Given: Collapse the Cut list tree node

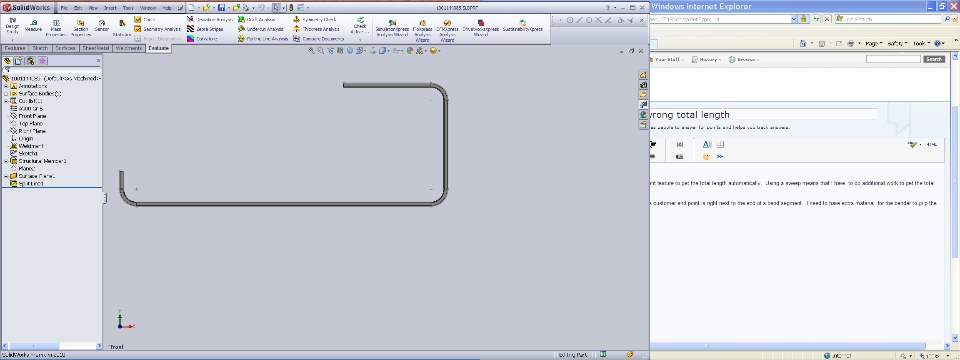Looking at the screenshot, I should click(x=6, y=101).
